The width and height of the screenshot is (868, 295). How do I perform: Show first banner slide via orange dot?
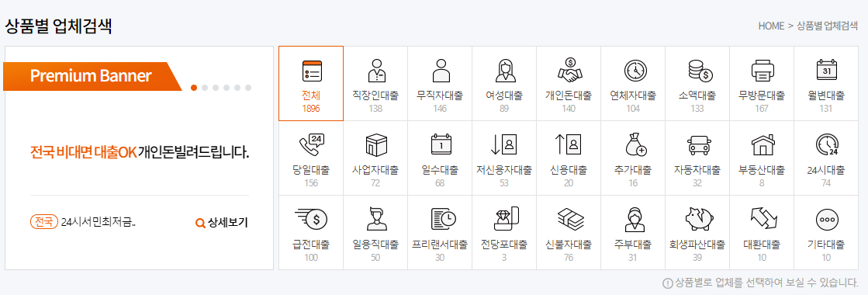point(194,88)
